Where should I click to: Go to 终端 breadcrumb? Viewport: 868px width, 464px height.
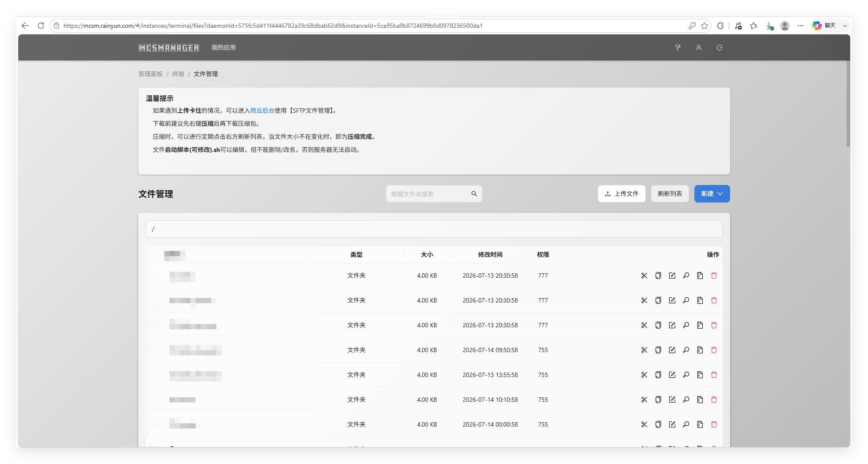(x=178, y=74)
